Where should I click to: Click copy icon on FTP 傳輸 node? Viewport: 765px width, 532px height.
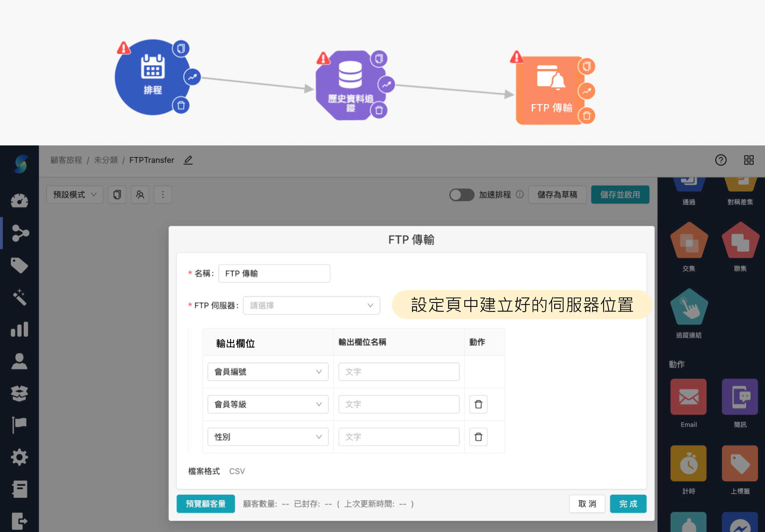click(586, 66)
